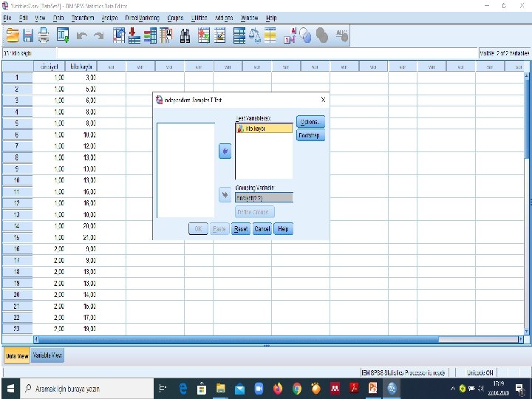Click the horizontal scrollbar of data grid
This screenshot has height=399, width=532.
click(x=279, y=339)
